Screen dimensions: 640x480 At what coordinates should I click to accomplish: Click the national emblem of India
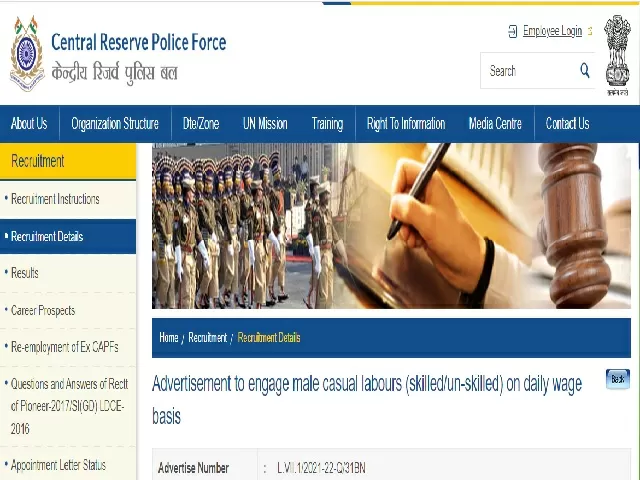click(617, 55)
